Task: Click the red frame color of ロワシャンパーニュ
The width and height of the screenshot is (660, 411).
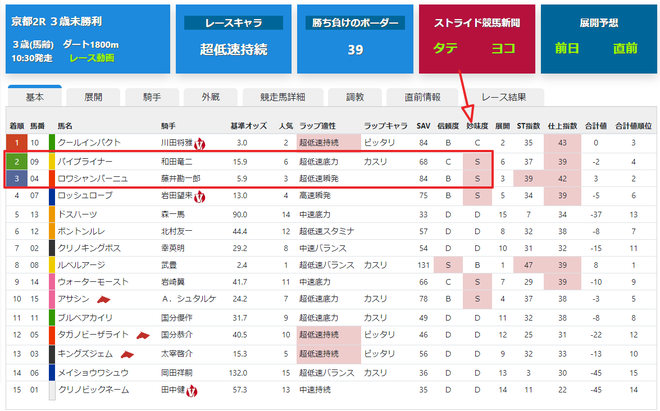Action: 52,179
